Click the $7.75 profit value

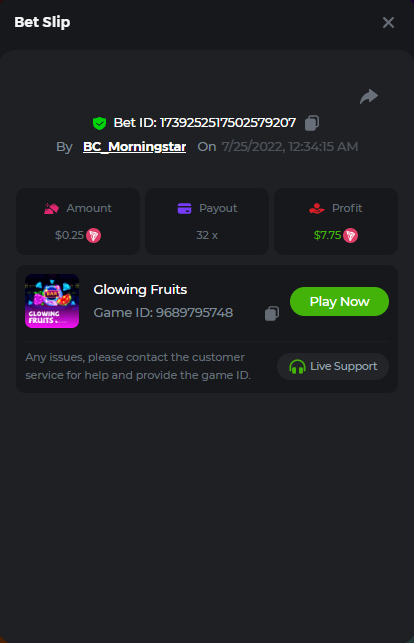[327, 235]
